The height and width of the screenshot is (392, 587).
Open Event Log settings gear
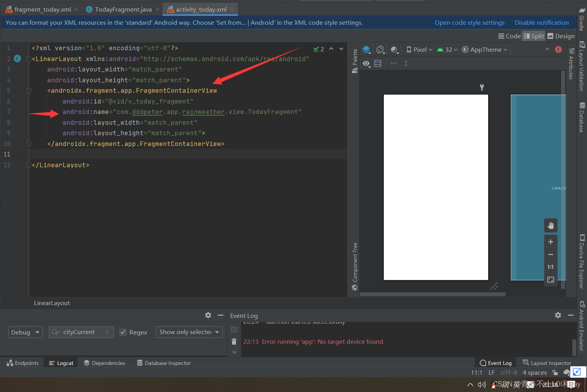558,315
